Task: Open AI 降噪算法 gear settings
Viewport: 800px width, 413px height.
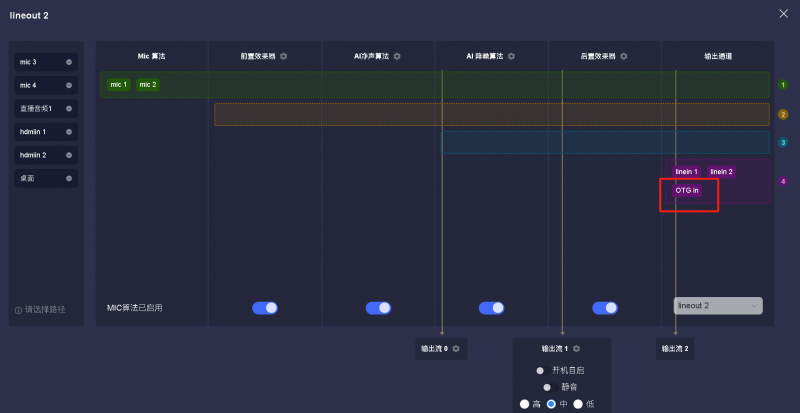Action: click(511, 56)
